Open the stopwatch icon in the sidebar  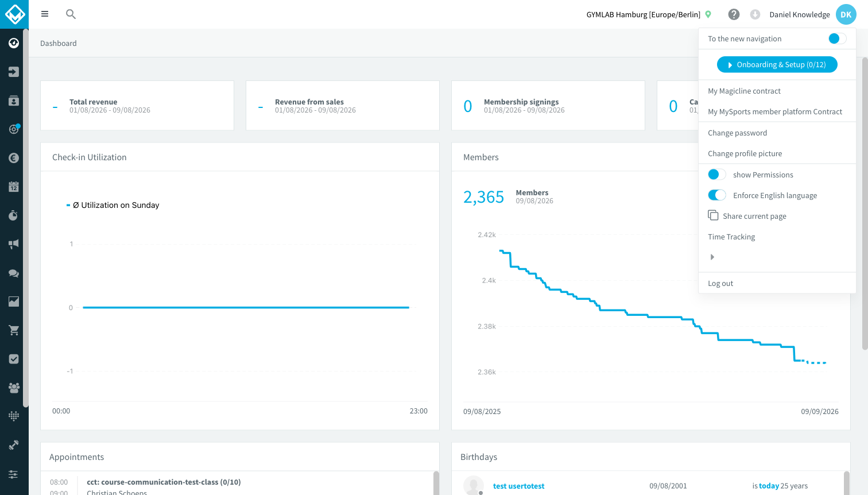click(x=14, y=215)
